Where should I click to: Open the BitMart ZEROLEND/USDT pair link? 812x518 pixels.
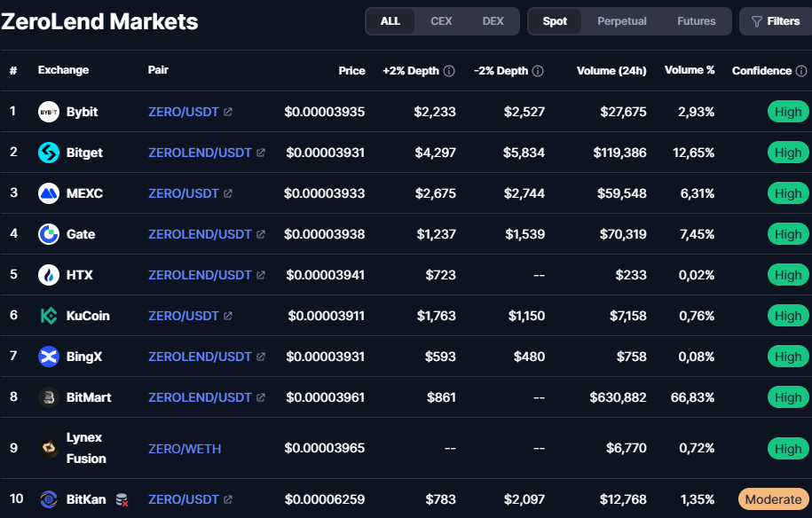200,397
